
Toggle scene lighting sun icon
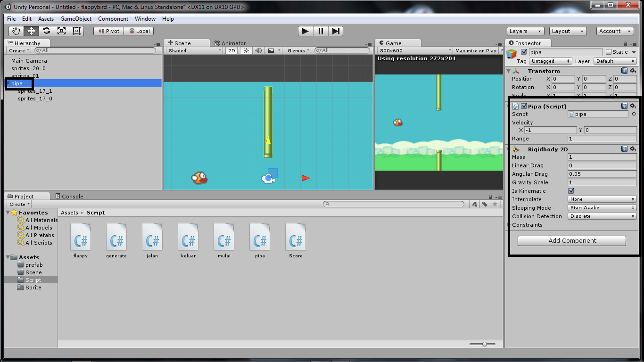(246, 50)
